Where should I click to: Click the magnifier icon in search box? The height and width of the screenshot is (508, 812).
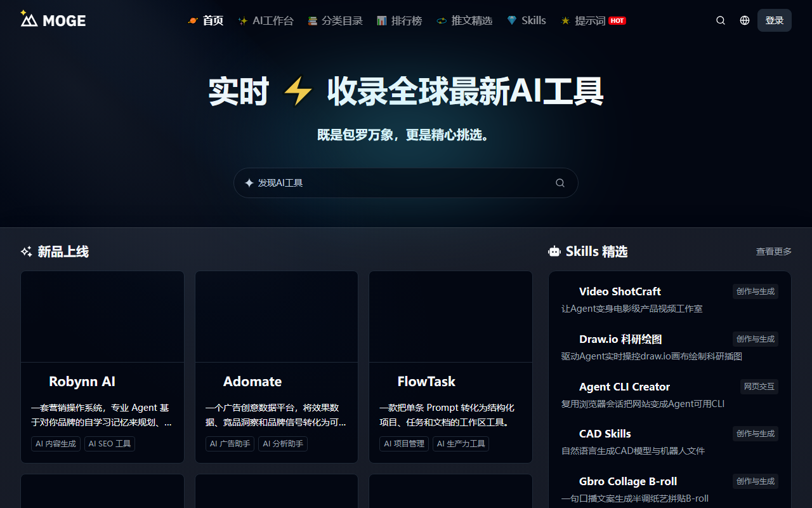pyautogui.click(x=560, y=183)
